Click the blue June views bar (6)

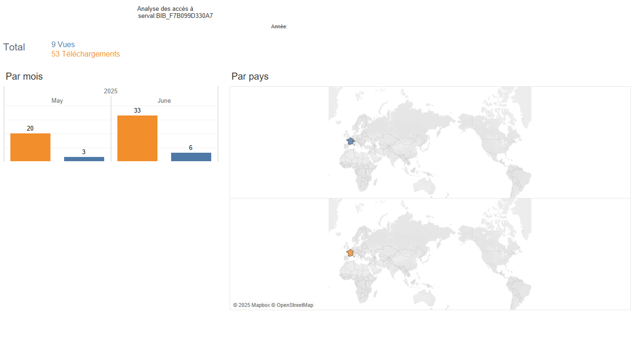tap(191, 157)
